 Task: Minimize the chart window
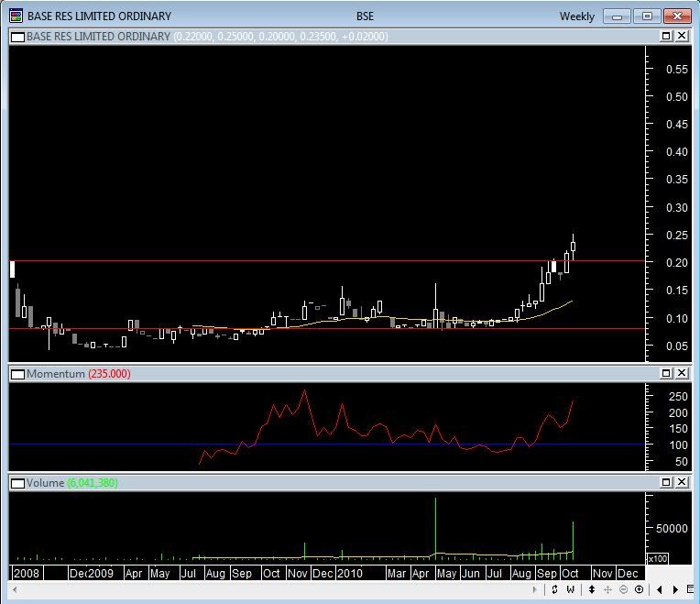[617, 16]
